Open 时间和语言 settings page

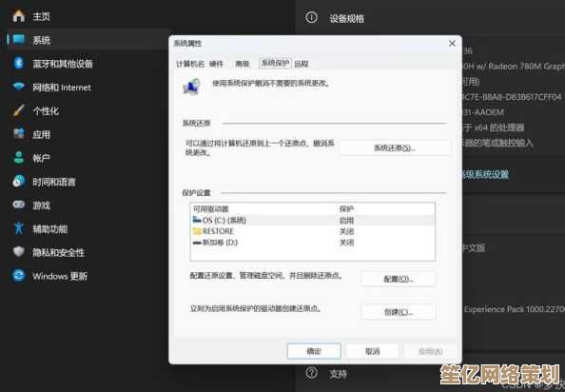click(x=54, y=182)
